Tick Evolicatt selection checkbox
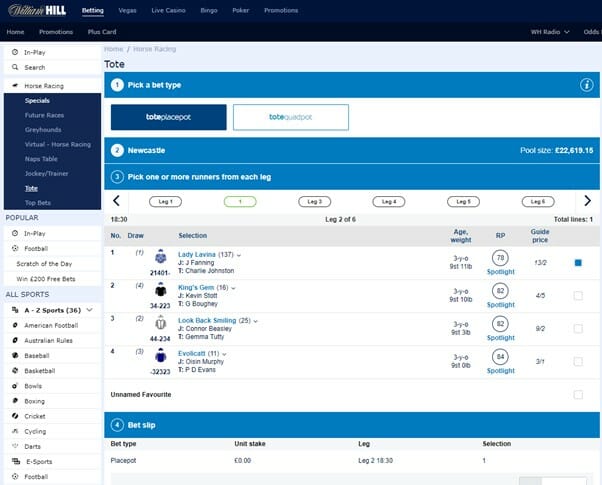 click(x=578, y=362)
